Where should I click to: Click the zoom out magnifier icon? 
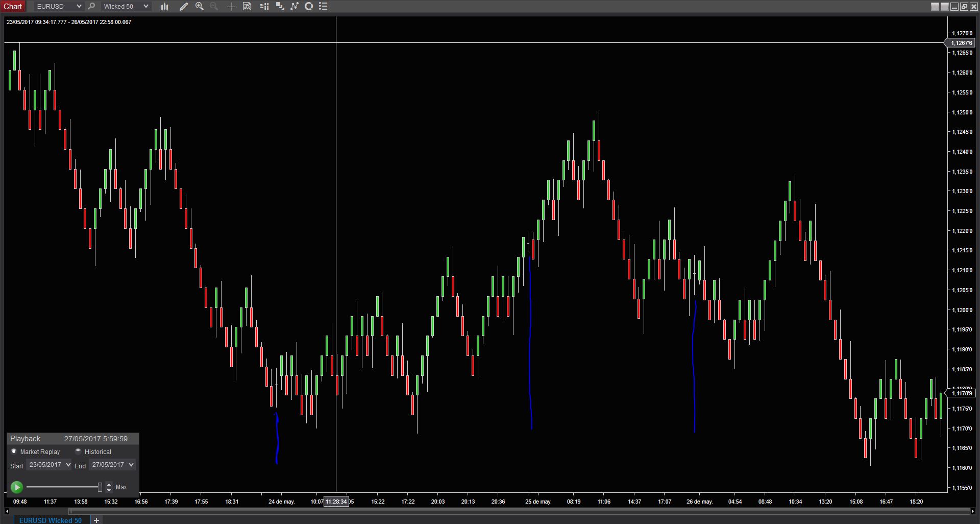(x=214, y=6)
